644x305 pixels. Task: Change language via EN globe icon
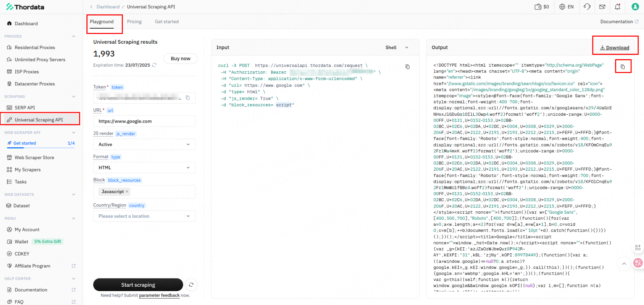567,7
